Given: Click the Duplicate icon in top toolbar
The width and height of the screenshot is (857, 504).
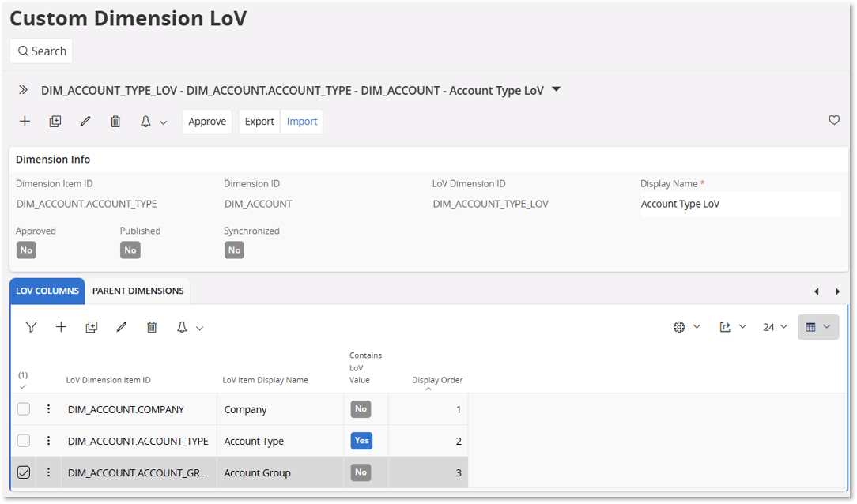Looking at the screenshot, I should [55, 121].
